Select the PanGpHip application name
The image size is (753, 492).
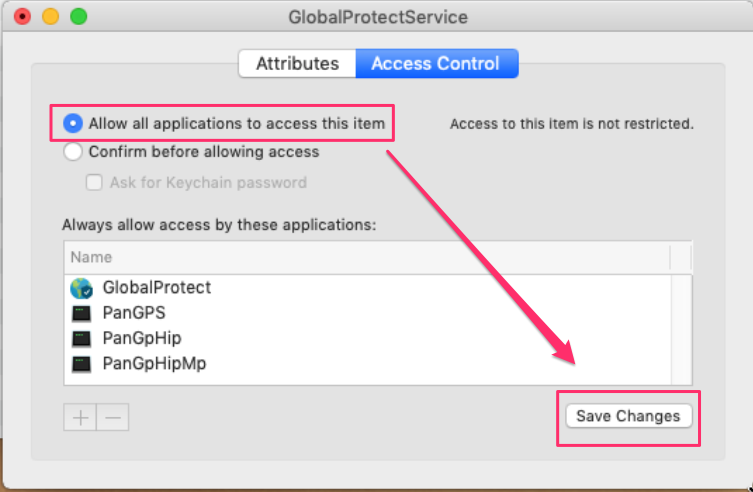(x=142, y=338)
